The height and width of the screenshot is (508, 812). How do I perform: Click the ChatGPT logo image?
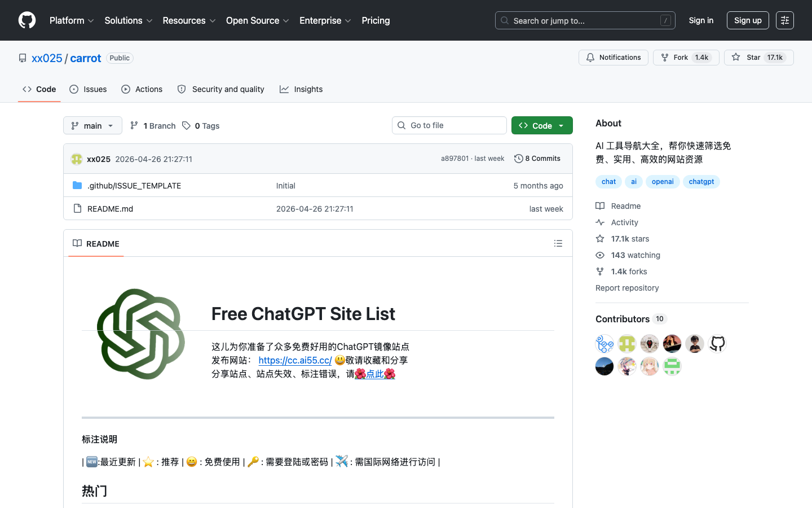pyautogui.click(x=141, y=334)
